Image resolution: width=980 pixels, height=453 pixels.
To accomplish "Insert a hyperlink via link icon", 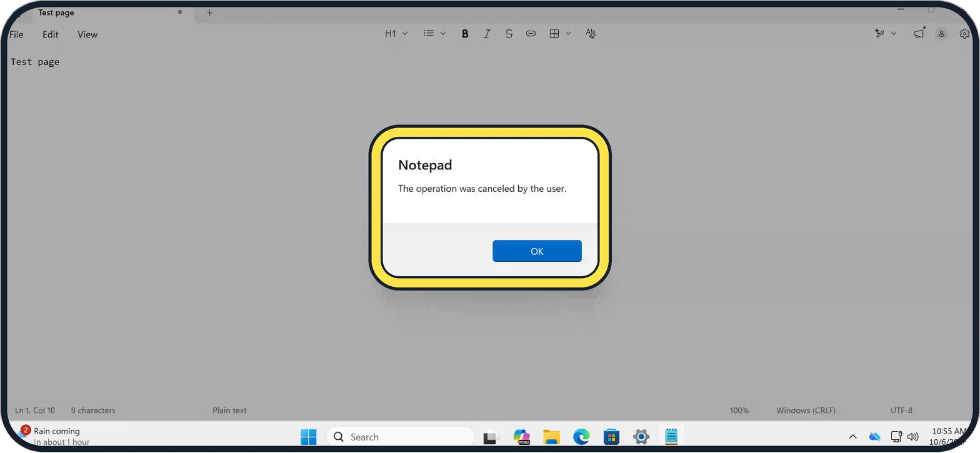I will (531, 34).
